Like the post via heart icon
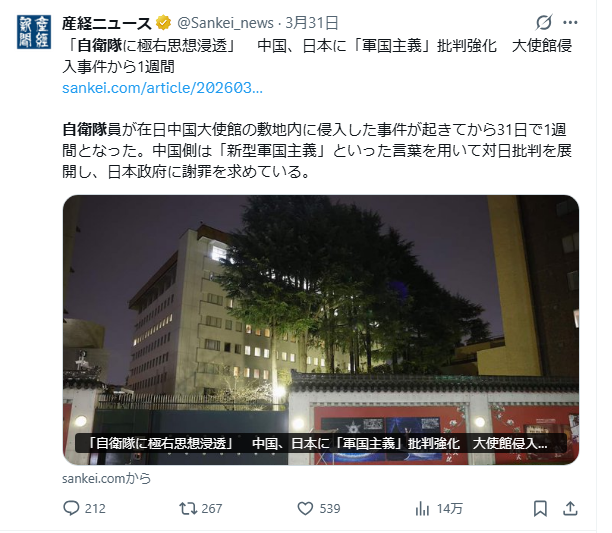 [x=305, y=508]
